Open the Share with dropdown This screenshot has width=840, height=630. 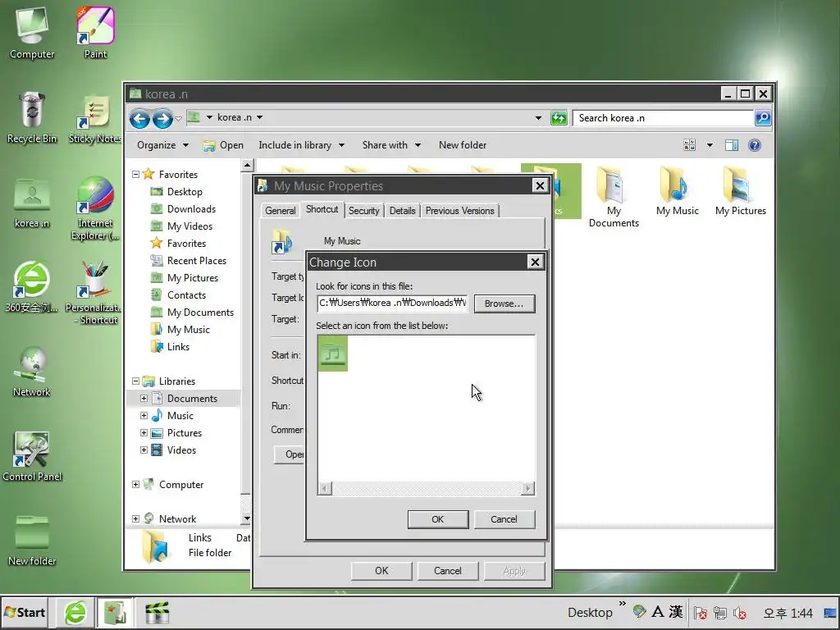tap(391, 145)
